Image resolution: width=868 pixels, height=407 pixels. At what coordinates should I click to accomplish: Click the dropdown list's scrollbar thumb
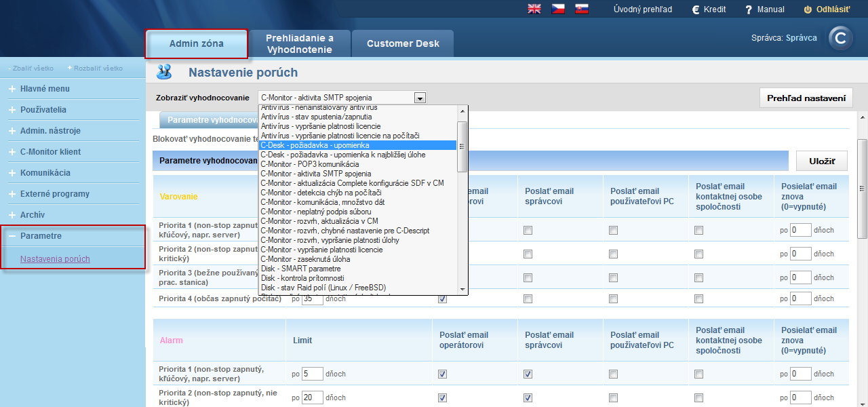click(x=462, y=147)
